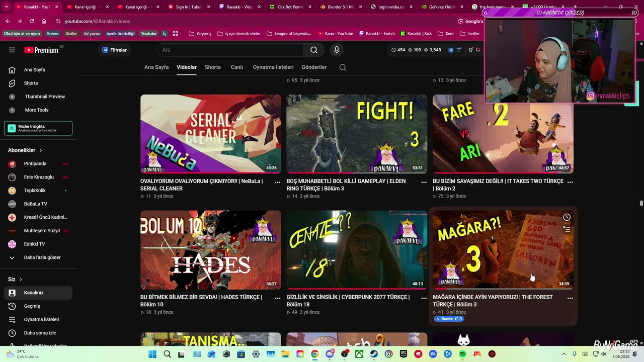Open options for Serial Cleaner video
The width and height of the screenshot is (644, 362).
pyautogui.click(x=278, y=182)
